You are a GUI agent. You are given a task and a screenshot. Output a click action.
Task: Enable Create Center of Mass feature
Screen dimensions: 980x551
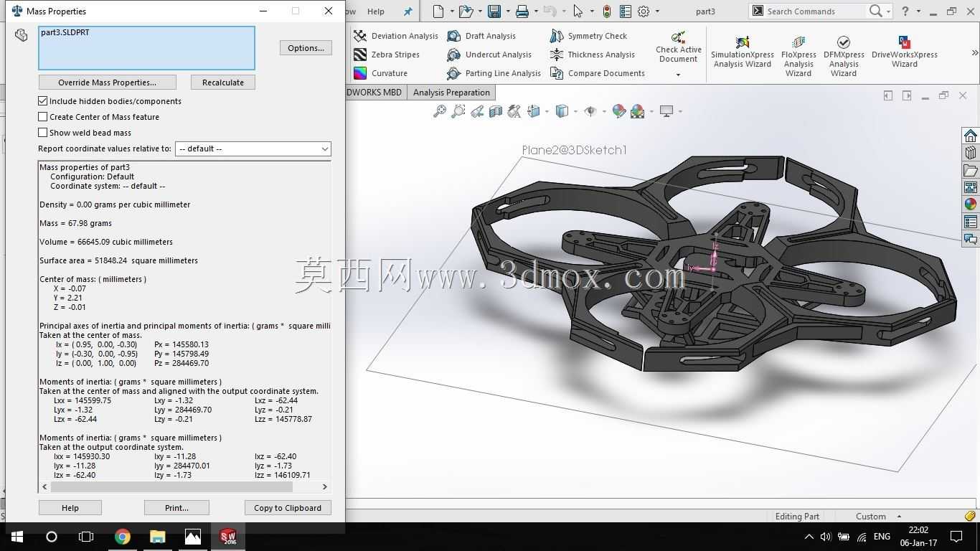coord(43,117)
